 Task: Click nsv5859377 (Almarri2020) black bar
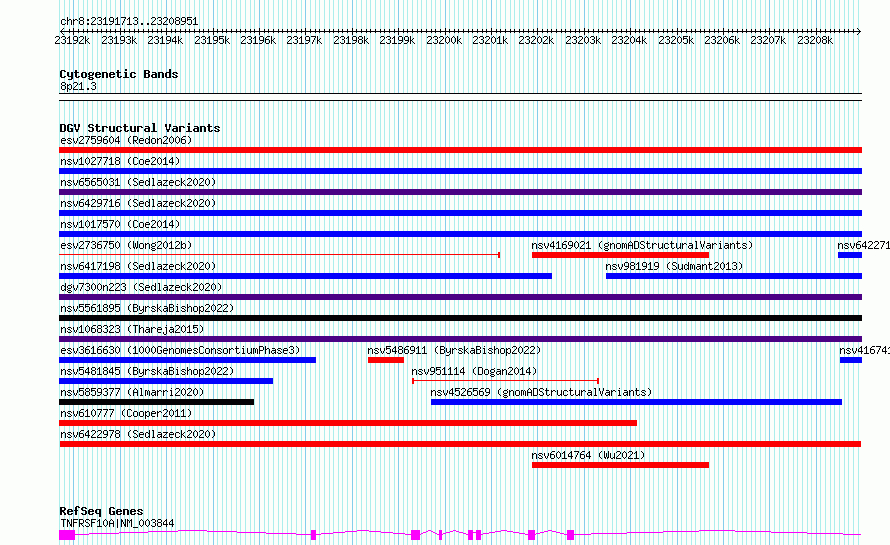157,402
